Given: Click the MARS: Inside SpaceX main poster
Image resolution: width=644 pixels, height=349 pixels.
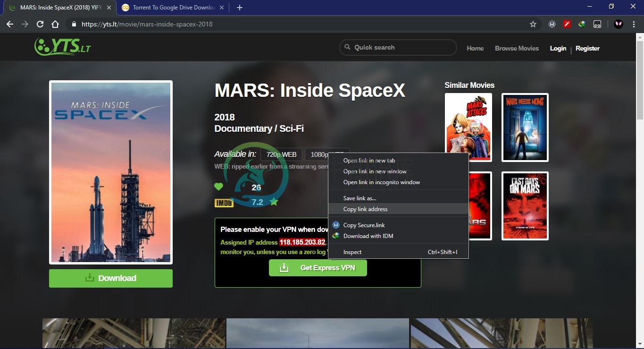Looking at the screenshot, I should (x=111, y=172).
